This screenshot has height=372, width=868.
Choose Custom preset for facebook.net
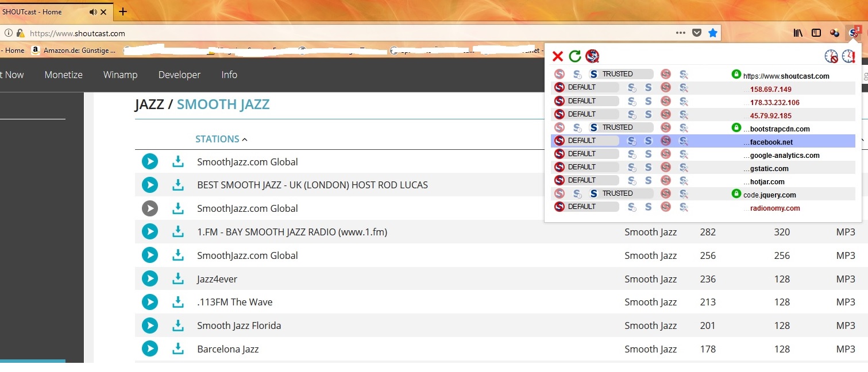[x=684, y=141]
